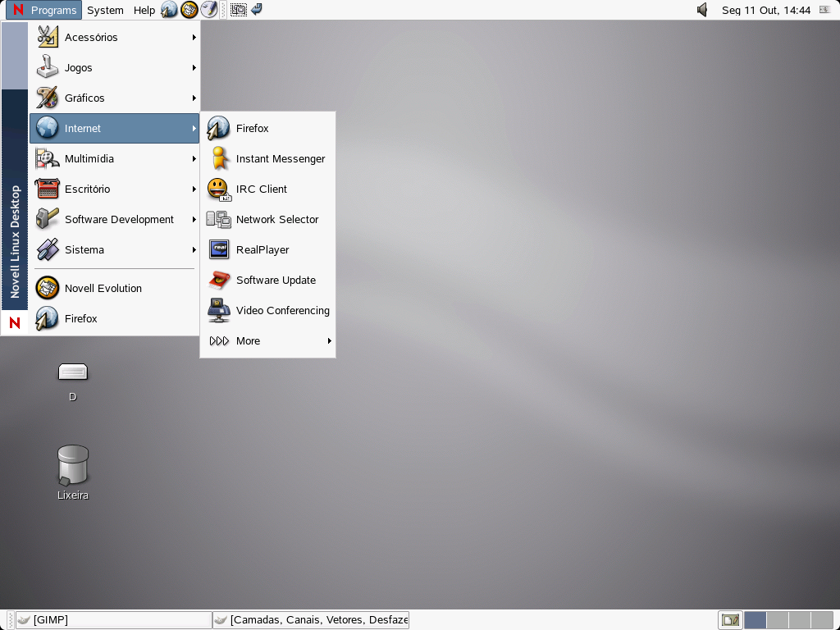Open Video Conferencing from the Internet submenu
Viewport: 840px width, 630px height.
282,310
